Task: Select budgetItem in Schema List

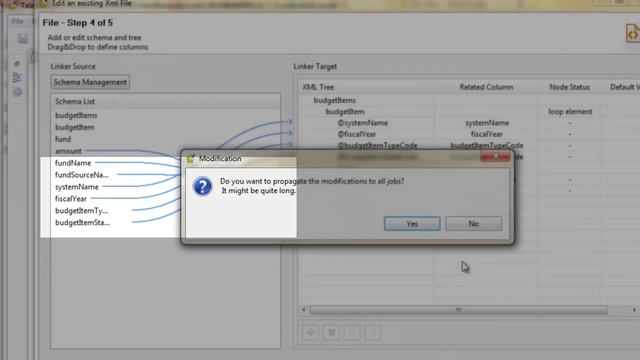Action: point(75,127)
